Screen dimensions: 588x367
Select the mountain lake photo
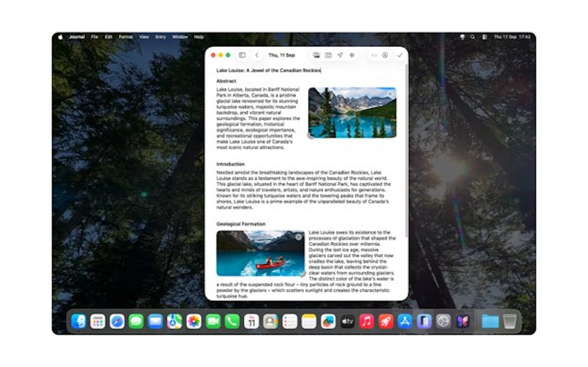[352, 112]
